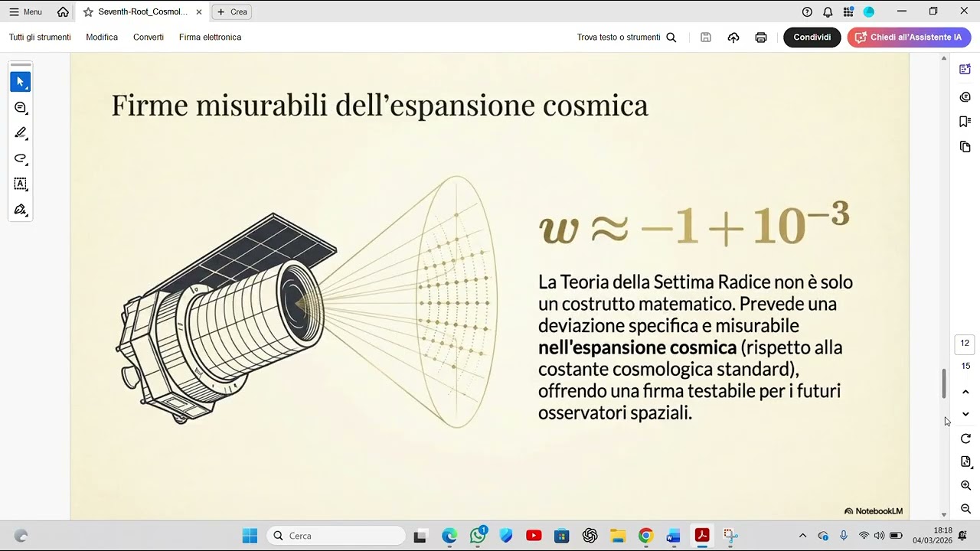Choose the highlighter pen tool
The image size is (980, 551).
coord(21,133)
